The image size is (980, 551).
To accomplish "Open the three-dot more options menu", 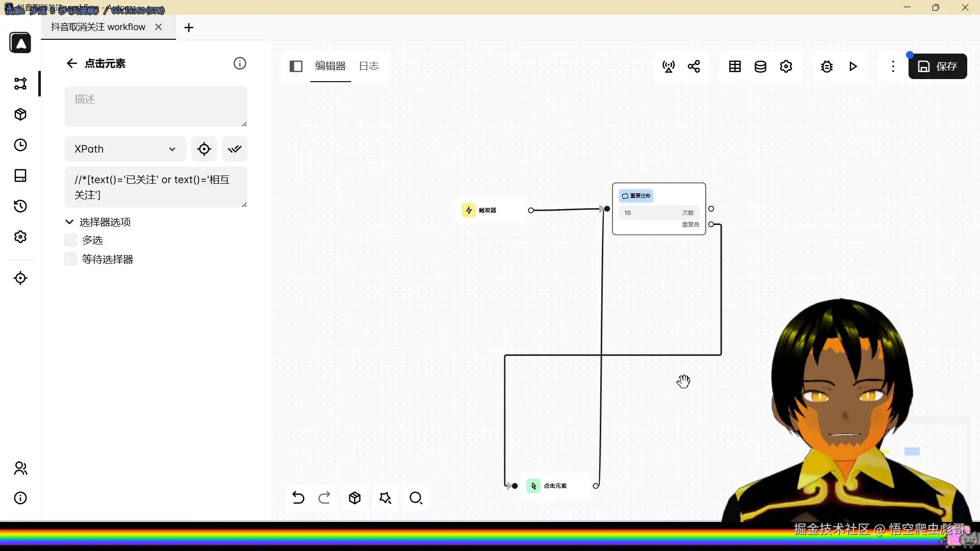I will pos(893,66).
